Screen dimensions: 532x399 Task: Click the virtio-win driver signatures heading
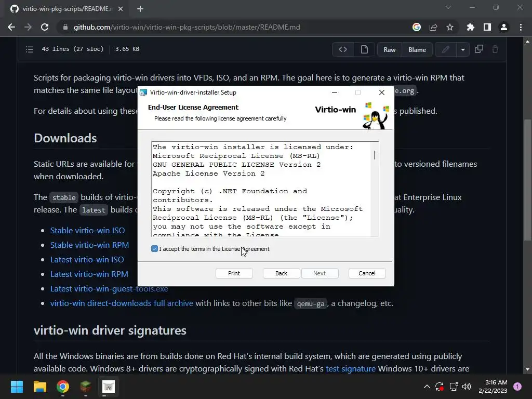[x=110, y=330]
